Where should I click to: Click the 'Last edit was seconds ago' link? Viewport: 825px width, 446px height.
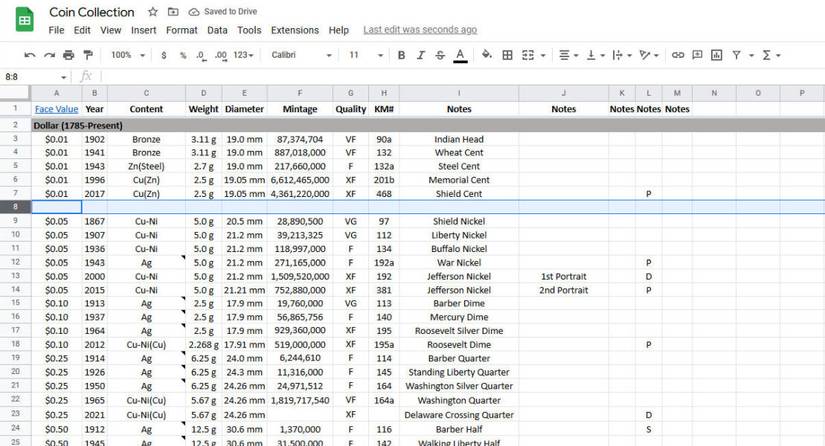pyautogui.click(x=420, y=30)
